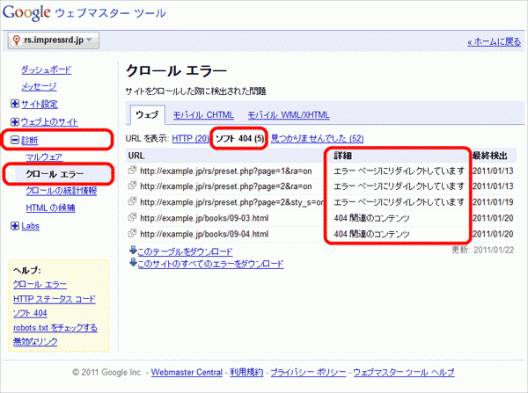Image resolution: width=528 pixels, height=393 pixels.
Task: Click external link icon for preset.php?page=2&sty_s row
Action: coord(132,201)
